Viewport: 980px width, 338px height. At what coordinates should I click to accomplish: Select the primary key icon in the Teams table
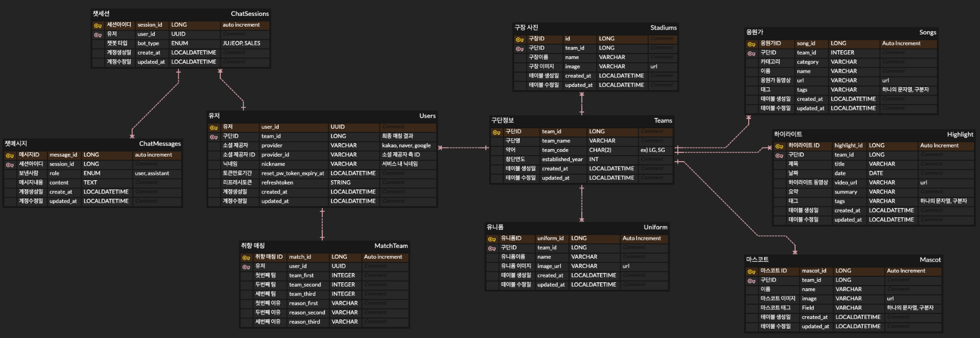pos(496,132)
